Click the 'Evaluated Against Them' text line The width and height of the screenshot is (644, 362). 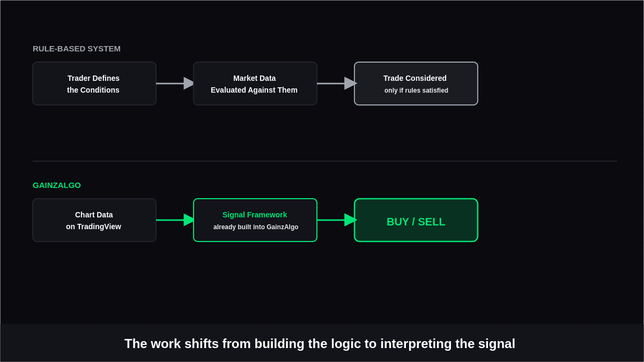coord(254,90)
